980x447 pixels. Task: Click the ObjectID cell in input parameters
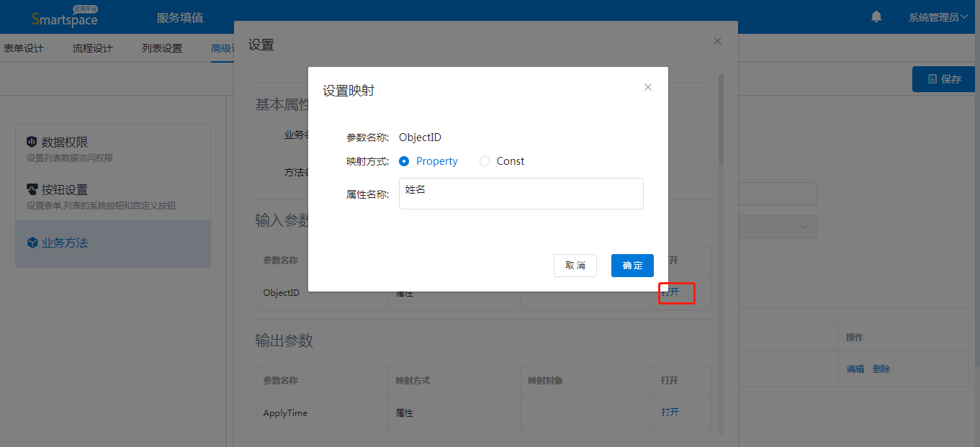click(322, 293)
